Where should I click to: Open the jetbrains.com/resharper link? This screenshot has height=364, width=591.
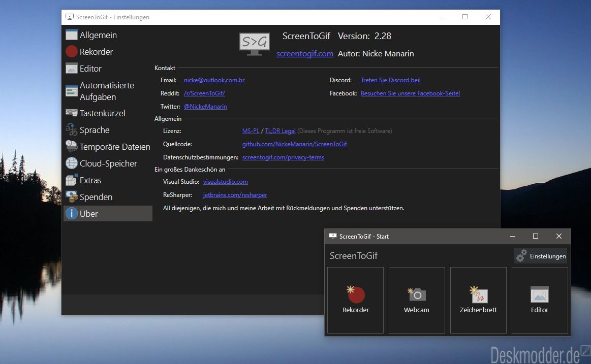coord(235,195)
